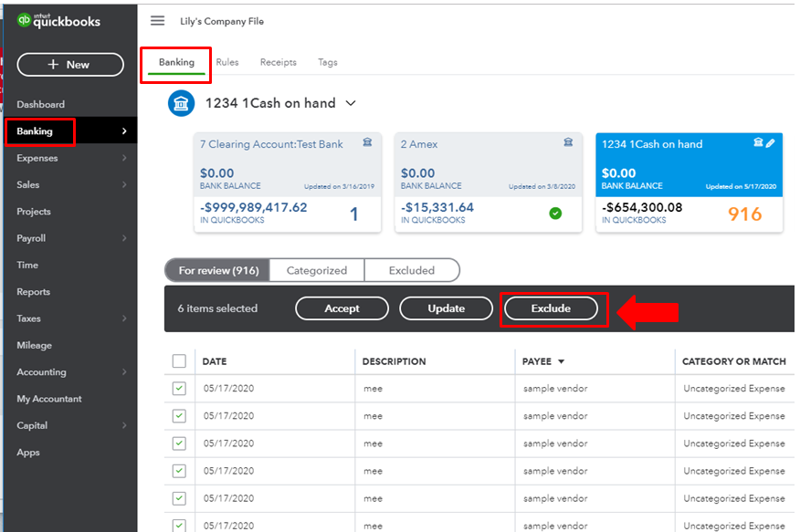Viewport: 800px width, 532px height.
Task: Click bank icon on Clearing Account card
Action: point(367,142)
